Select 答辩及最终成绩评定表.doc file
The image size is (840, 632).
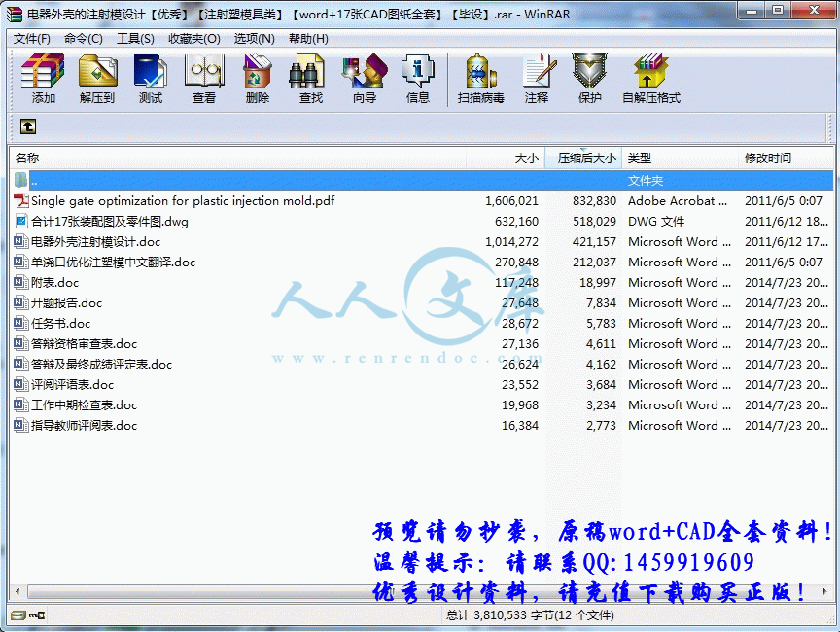(x=101, y=365)
